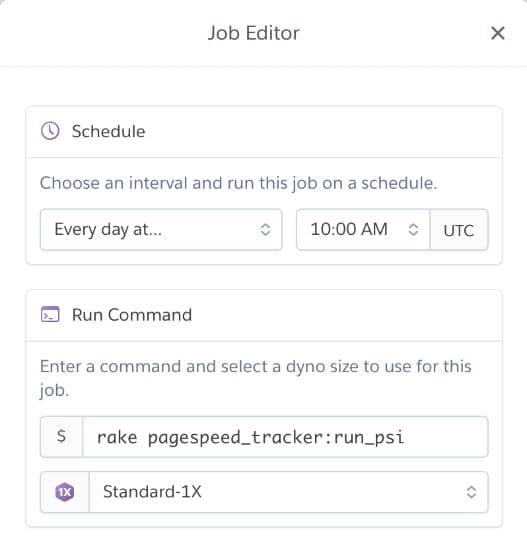Click the up-down chevrons on dyno size select
The image size is (527, 537).
pos(472,492)
